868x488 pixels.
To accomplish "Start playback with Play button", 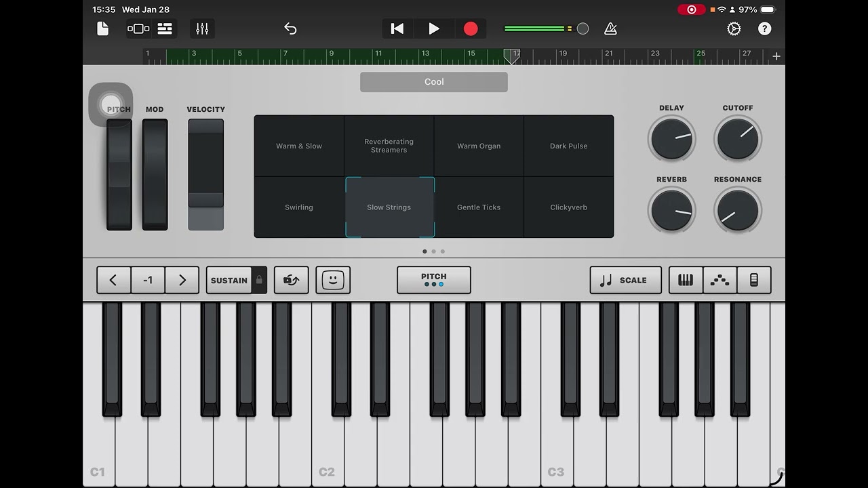I will tap(434, 28).
